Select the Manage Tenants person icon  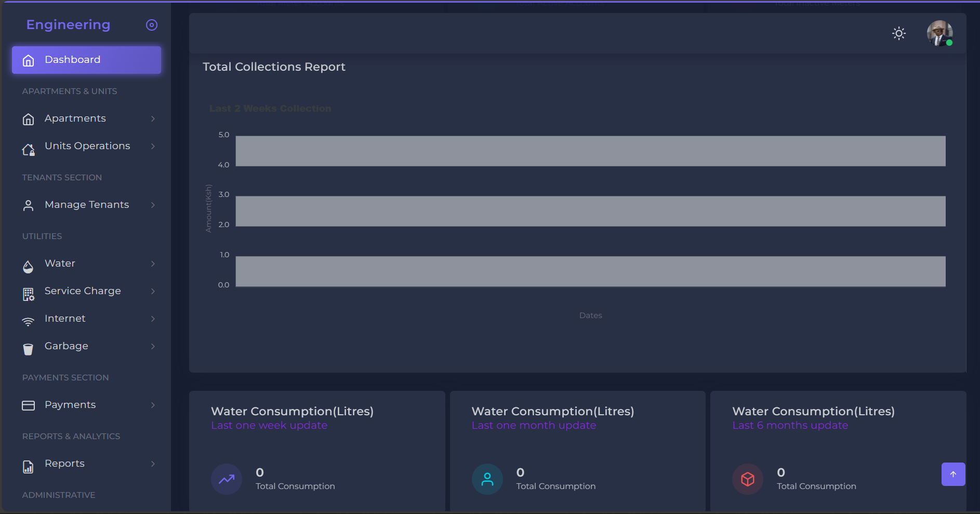[x=28, y=205]
